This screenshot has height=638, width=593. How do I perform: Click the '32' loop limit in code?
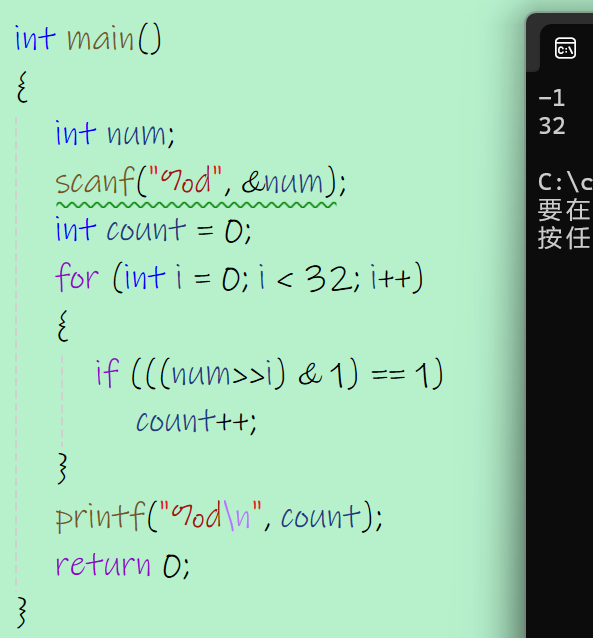point(328,278)
